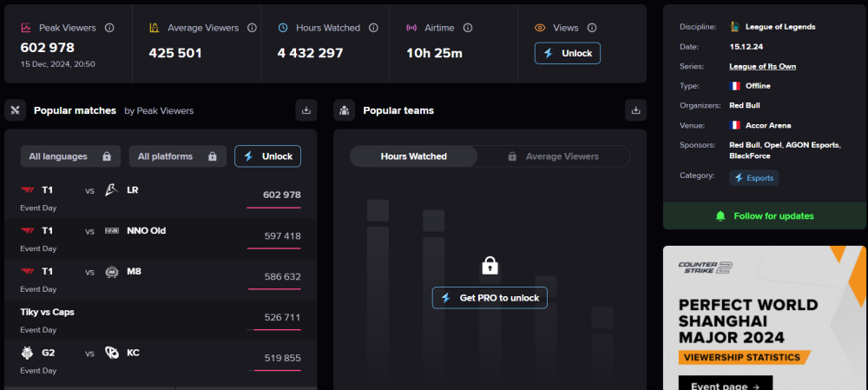The image size is (868, 390).
Task: Switch Popular teams to Average Viewers
Action: [x=554, y=156]
